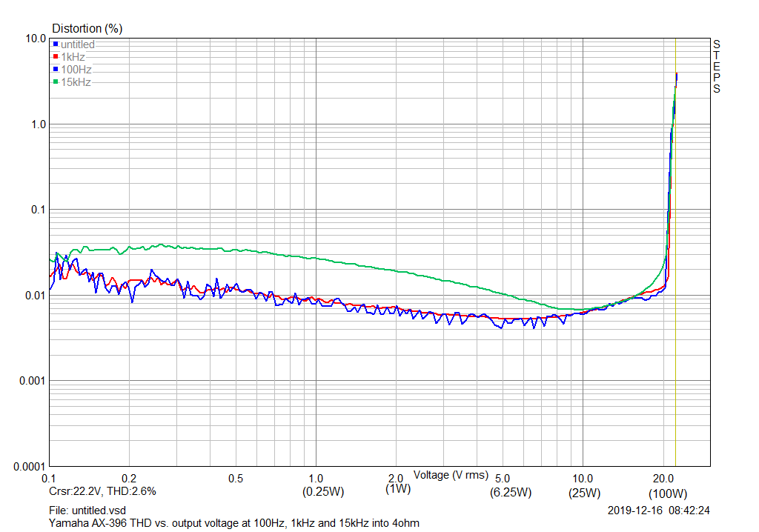Click the 0.5 x-axis tick label
Screen dimensions: 759x532
coord(236,479)
